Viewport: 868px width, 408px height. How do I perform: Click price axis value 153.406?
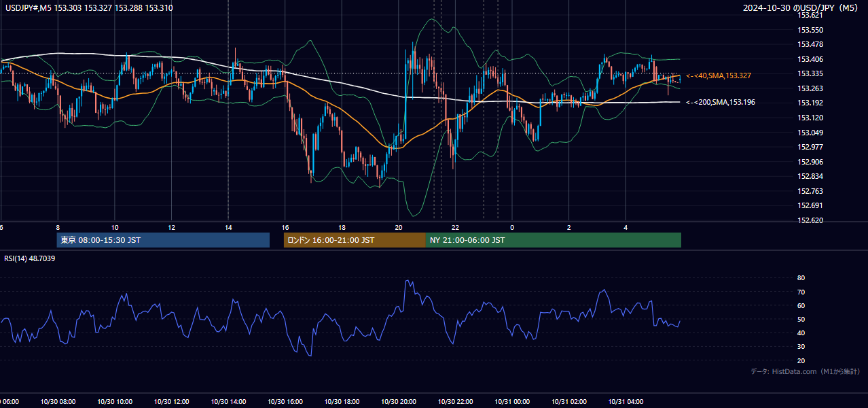tap(809, 59)
